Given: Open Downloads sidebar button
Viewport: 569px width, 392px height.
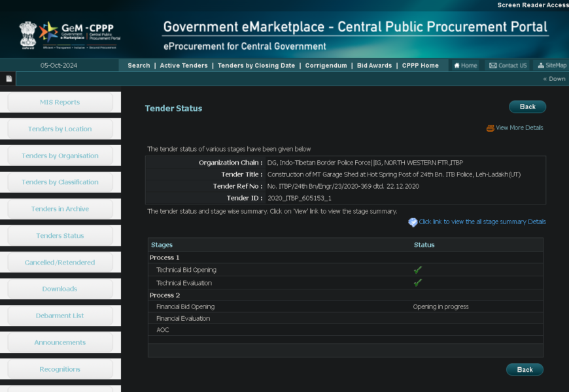Looking at the screenshot, I should [x=60, y=289].
